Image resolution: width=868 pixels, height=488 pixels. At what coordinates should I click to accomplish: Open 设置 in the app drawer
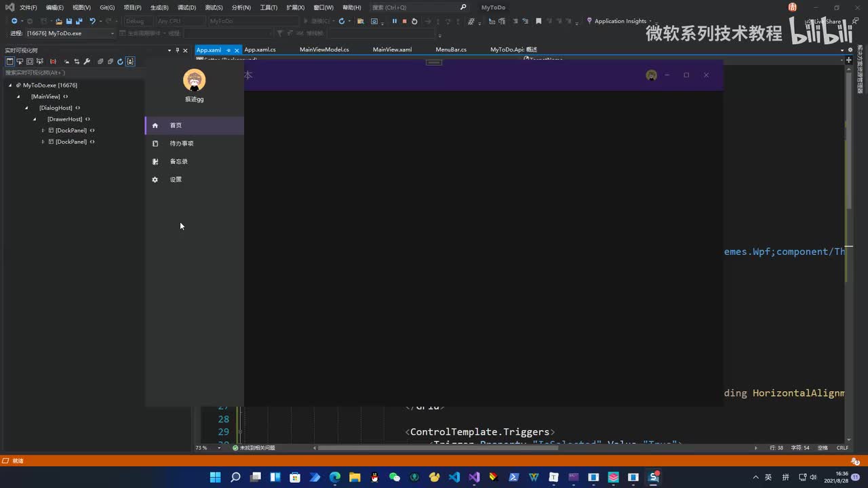(195, 180)
